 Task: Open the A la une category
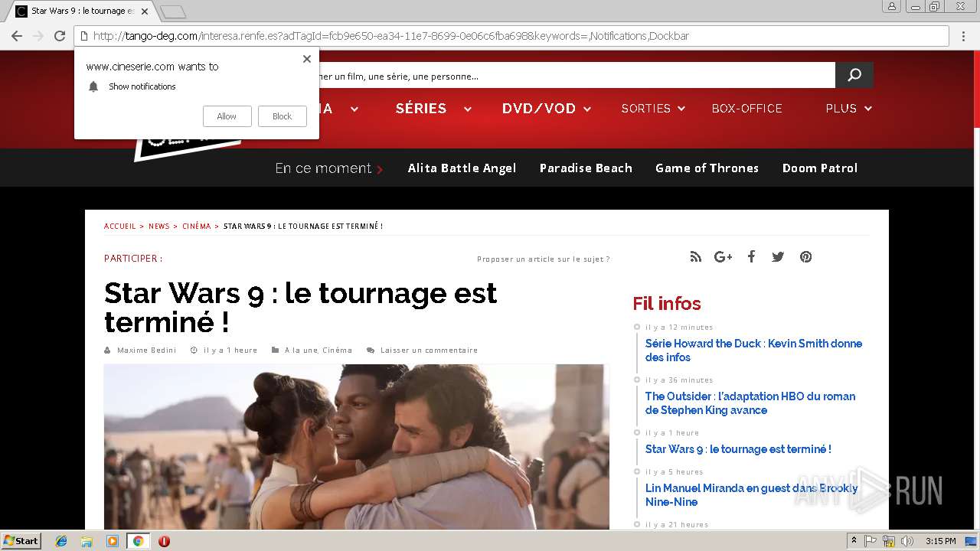[x=301, y=350]
